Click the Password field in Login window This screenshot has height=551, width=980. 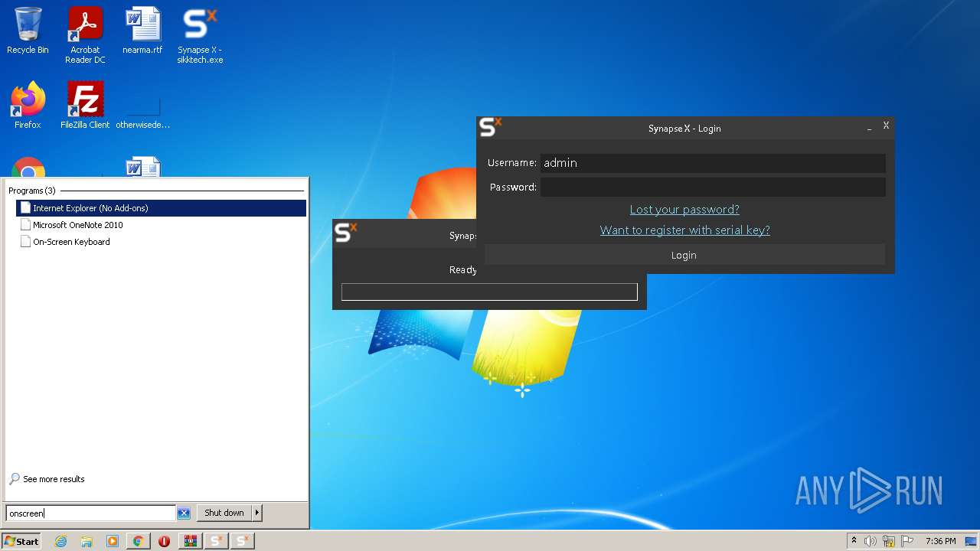(x=713, y=187)
